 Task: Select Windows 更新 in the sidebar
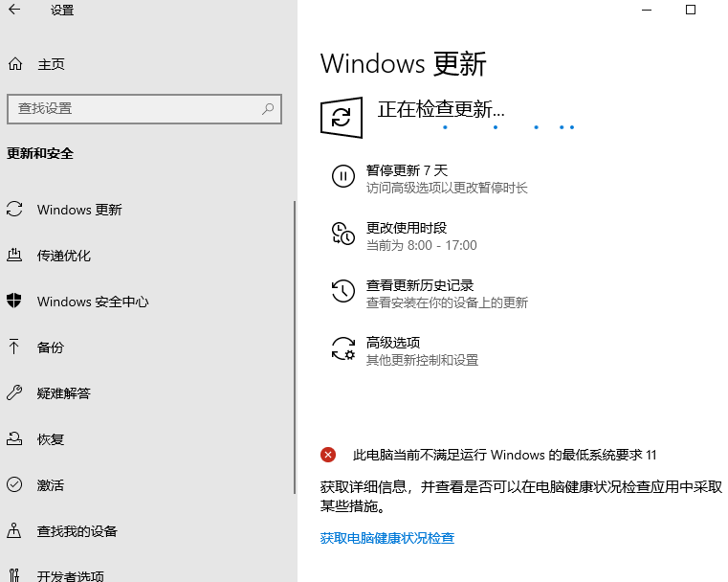click(x=79, y=210)
